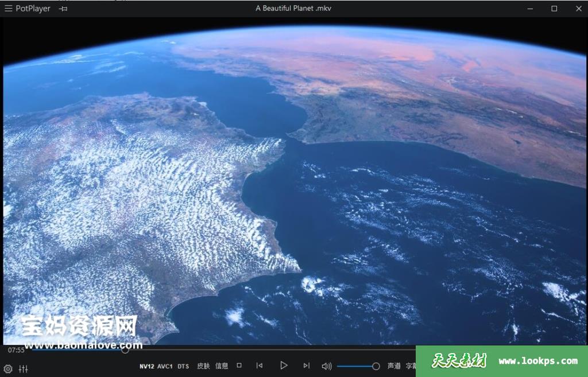Click the volume slider handle
The height and width of the screenshot is (377, 588).
(x=376, y=366)
